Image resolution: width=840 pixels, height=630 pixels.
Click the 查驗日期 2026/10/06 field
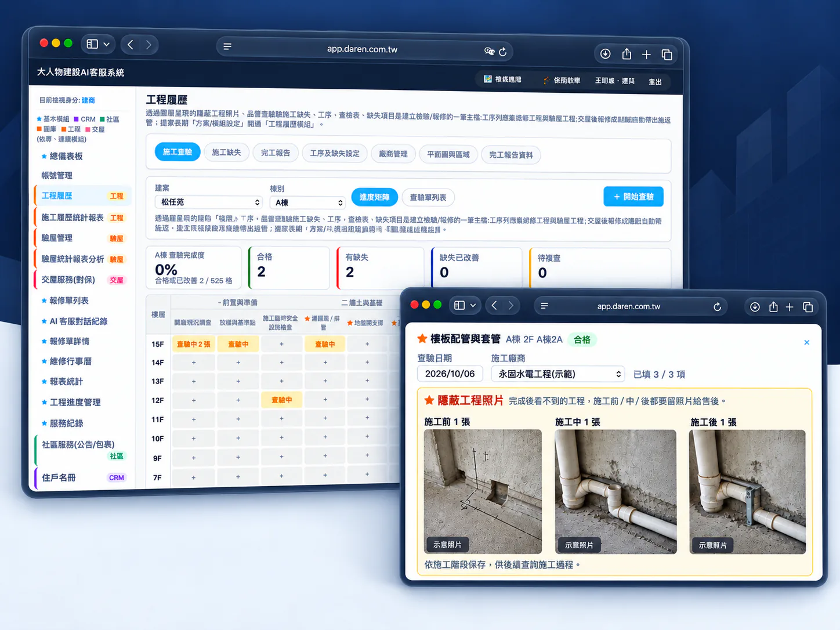(450, 374)
